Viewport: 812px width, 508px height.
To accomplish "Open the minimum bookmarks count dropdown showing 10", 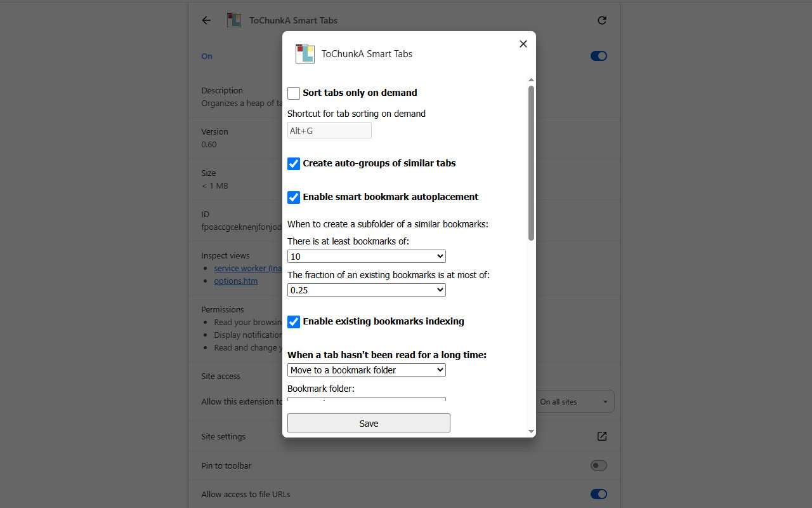I will click(x=366, y=256).
